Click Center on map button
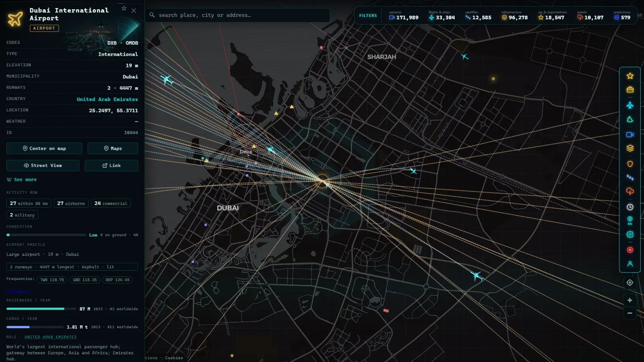This screenshot has width=644, height=362. 44,148
